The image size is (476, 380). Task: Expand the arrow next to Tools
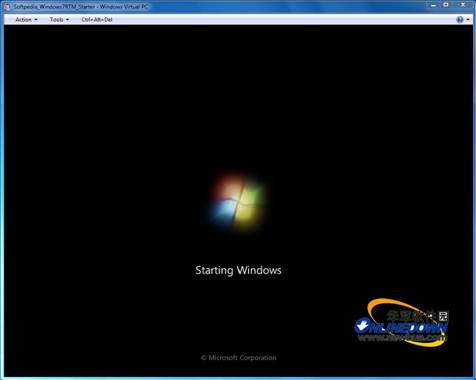pyautogui.click(x=67, y=20)
